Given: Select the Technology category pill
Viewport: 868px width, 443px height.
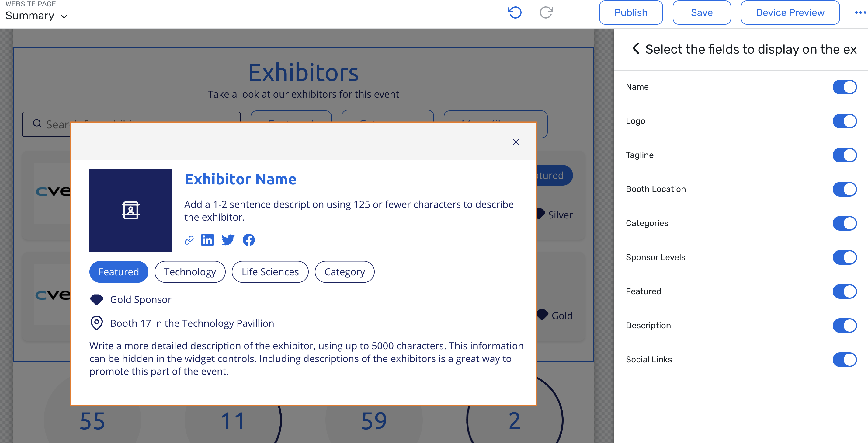Looking at the screenshot, I should pyautogui.click(x=190, y=272).
